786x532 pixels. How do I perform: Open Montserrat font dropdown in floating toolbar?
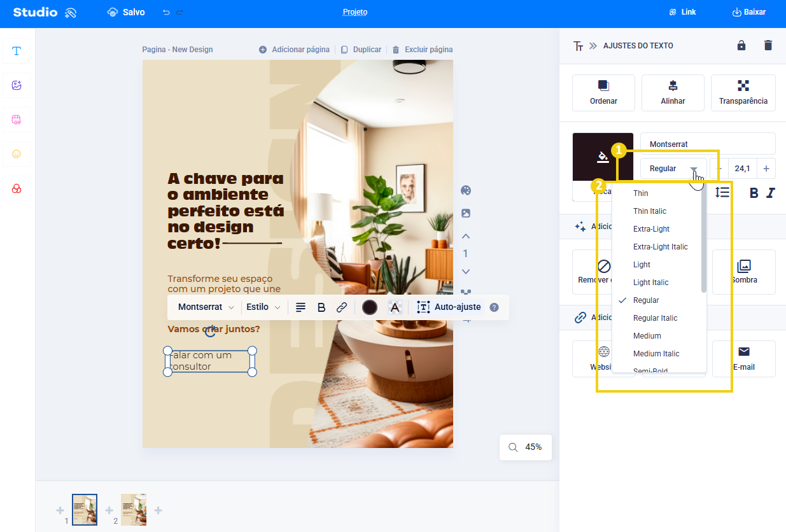206,307
